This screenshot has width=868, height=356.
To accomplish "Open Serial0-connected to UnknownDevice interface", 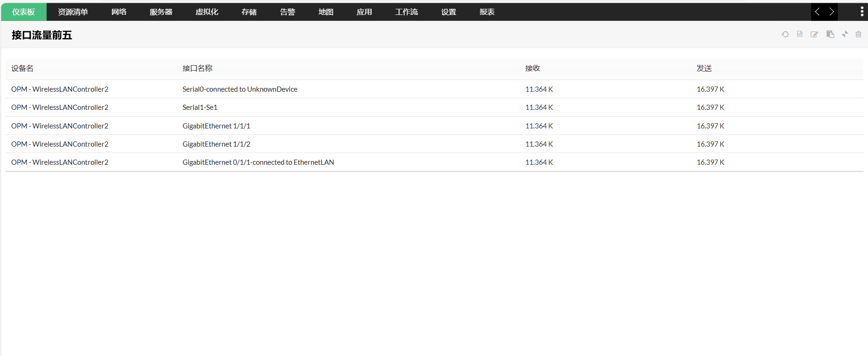I will (x=240, y=89).
